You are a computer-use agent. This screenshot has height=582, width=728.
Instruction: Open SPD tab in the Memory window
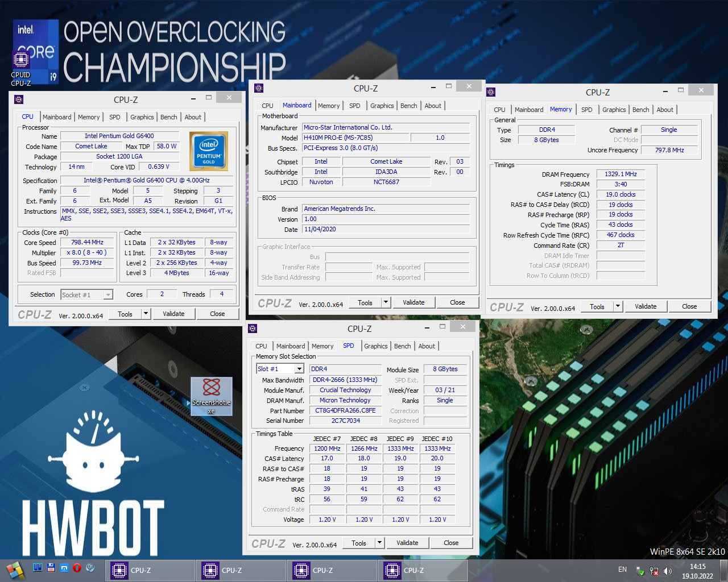tap(586, 110)
